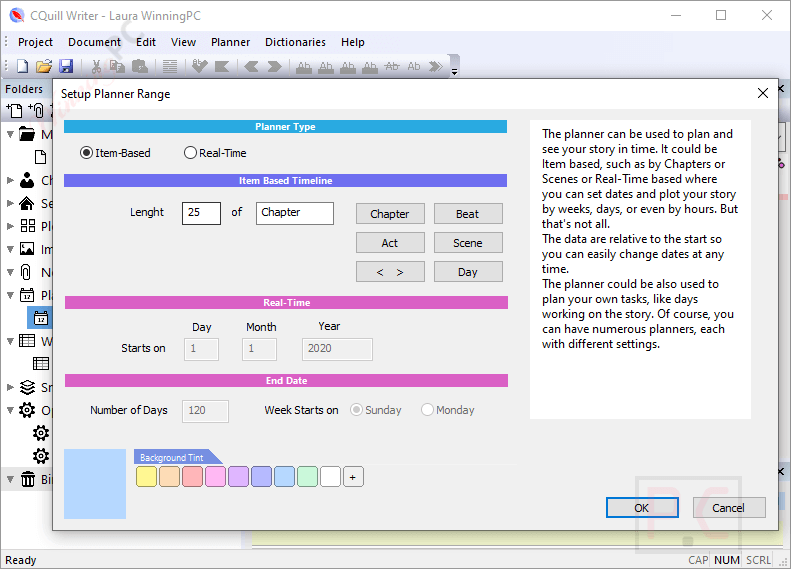Click the Save floppy disk toolbar icon

[x=66, y=66]
